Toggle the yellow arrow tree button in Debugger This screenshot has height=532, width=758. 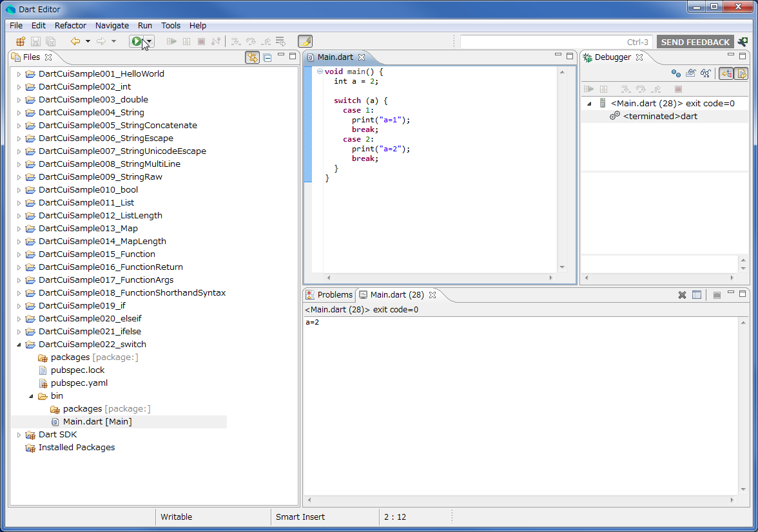point(726,73)
